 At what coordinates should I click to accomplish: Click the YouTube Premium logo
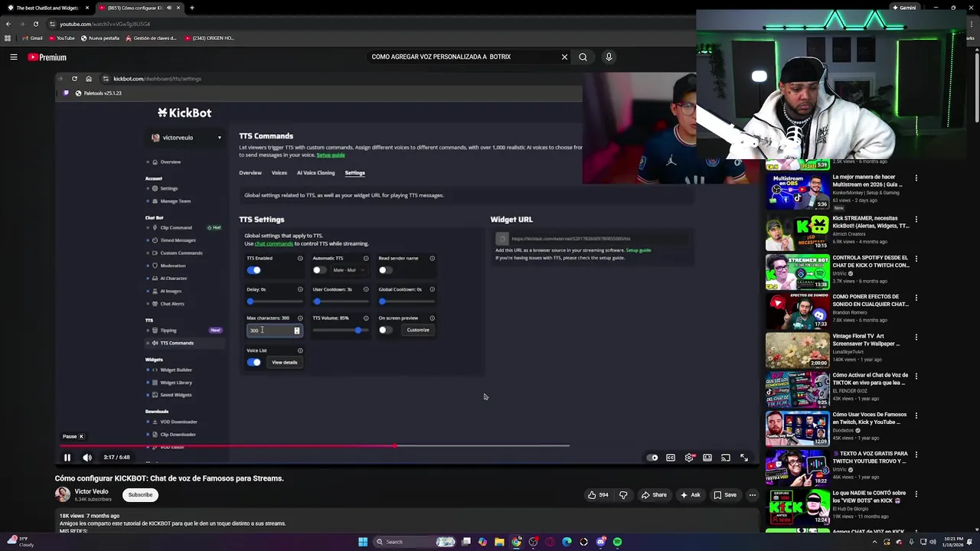click(x=47, y=57)
